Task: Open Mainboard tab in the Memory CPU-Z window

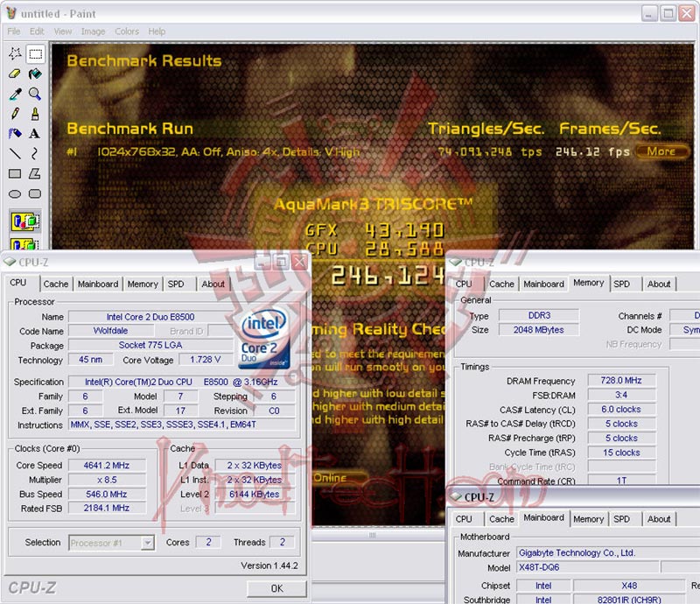Action: 543,284
